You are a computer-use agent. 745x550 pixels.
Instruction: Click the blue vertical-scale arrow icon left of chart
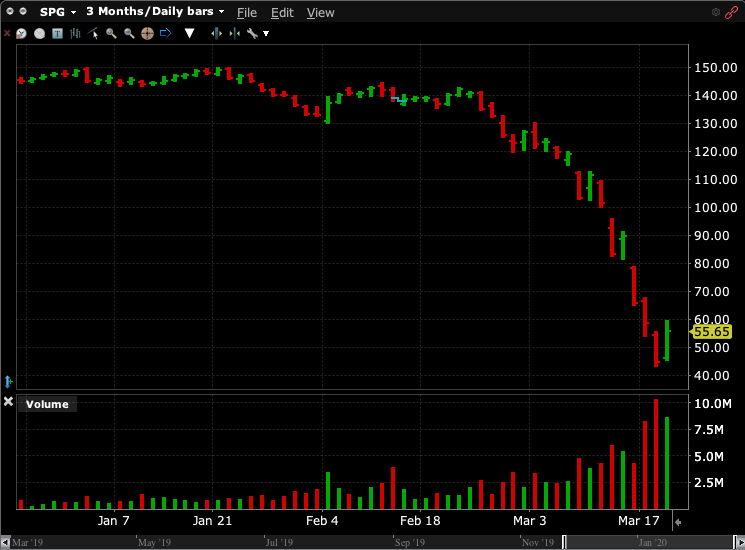click(x=8, y=381)
